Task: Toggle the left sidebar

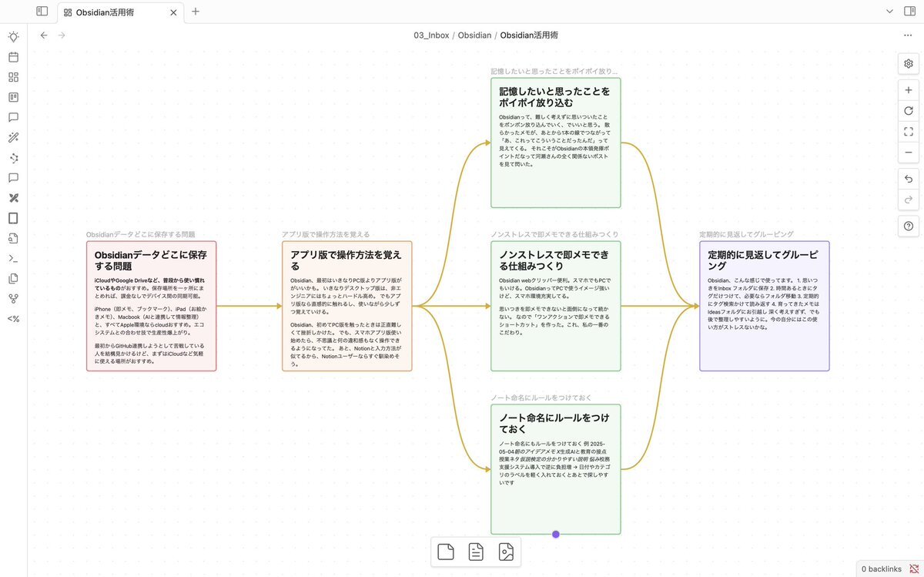Action: point(42,12)
